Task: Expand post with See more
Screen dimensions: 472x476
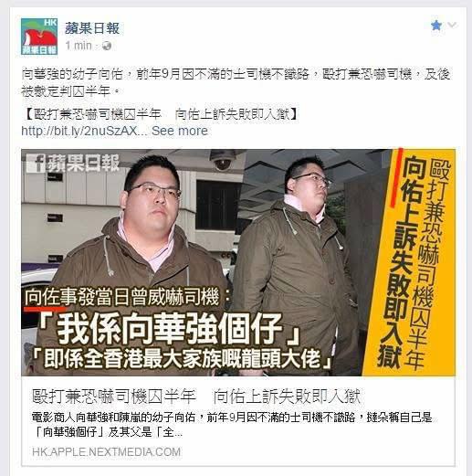Action: [x=180, y=131]
